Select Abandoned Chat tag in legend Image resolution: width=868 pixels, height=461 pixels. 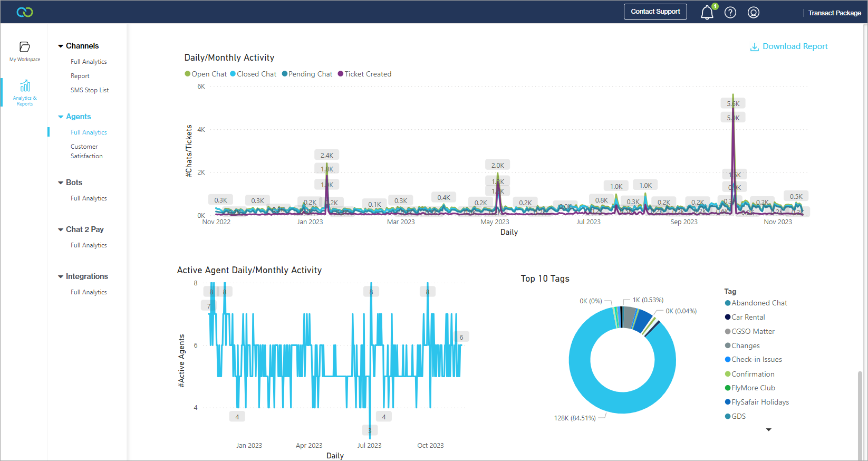(756, 303)
